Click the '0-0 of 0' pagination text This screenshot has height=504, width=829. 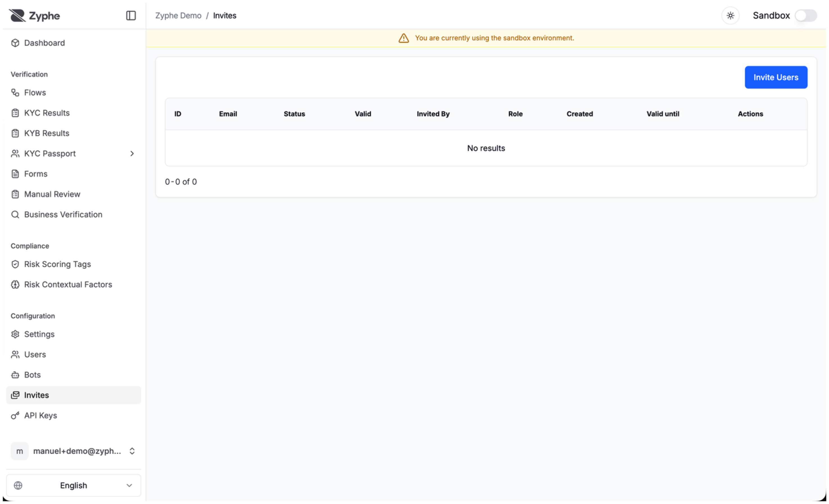pos(181,182)
